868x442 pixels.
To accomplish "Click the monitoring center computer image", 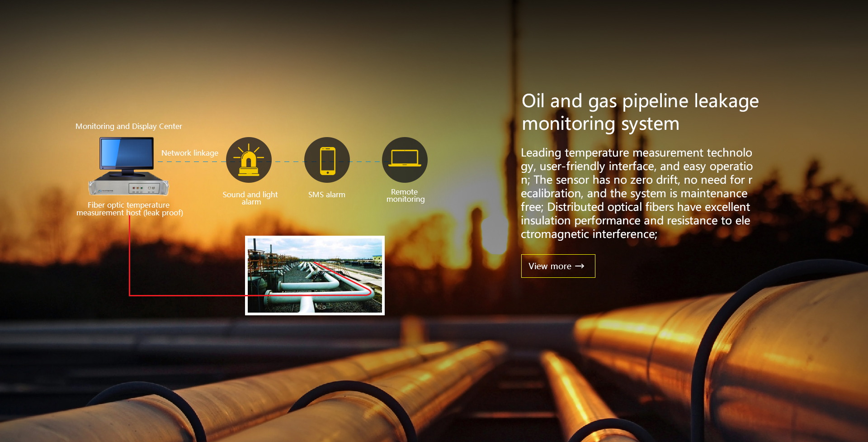I will [128, 166].
